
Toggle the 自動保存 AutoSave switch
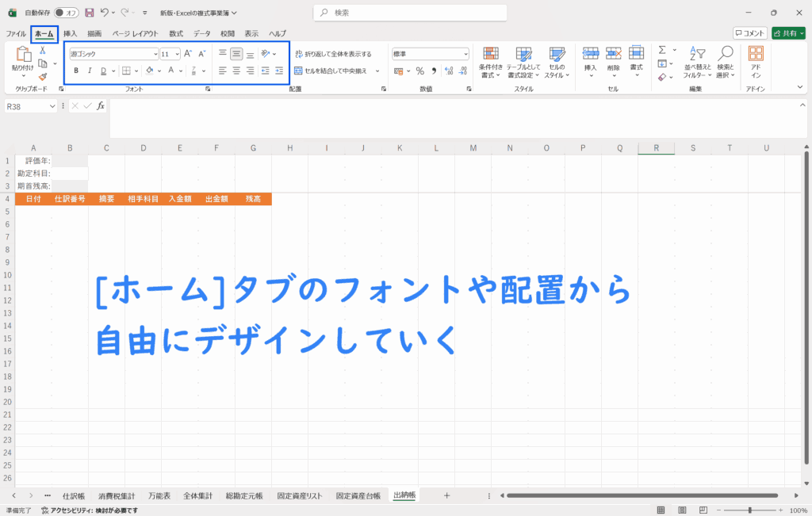tap(66, 13)
